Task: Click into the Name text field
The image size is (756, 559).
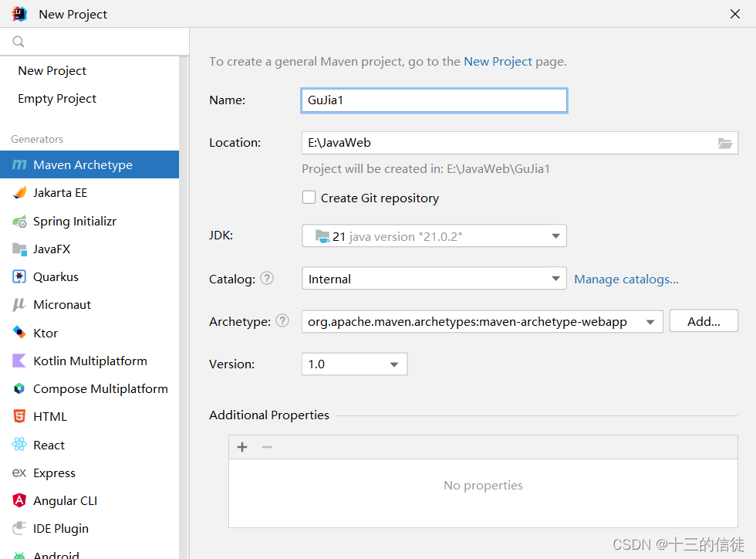Action: click(434, 100)
